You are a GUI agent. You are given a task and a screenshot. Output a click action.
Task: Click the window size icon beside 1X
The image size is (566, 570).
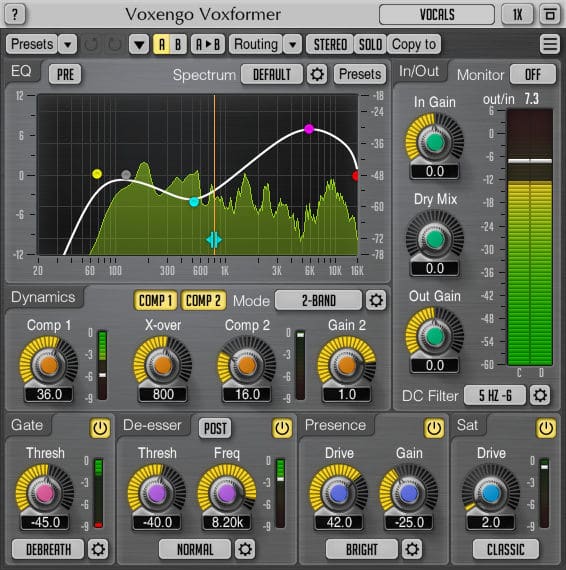[x=550, y=15]
